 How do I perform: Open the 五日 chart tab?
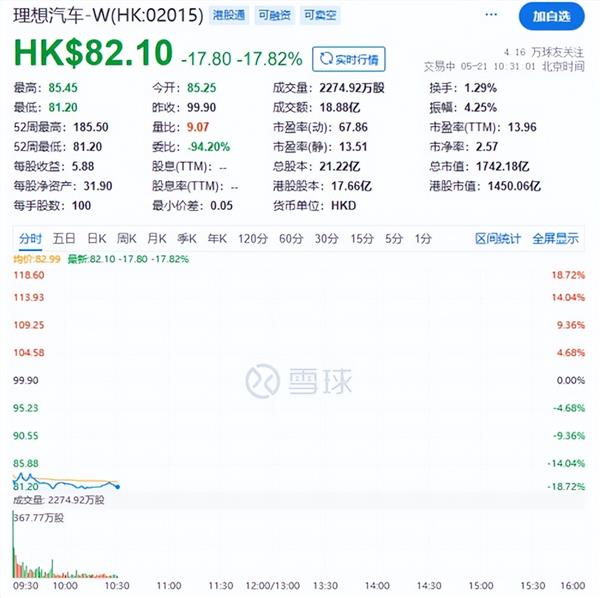[64, 238]
